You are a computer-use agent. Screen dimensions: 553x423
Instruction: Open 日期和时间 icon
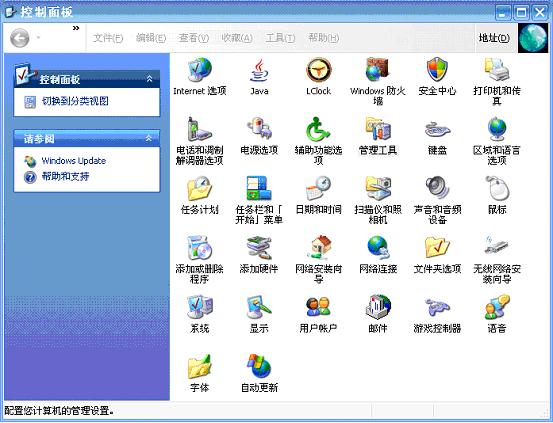click(x=318, y=188)
